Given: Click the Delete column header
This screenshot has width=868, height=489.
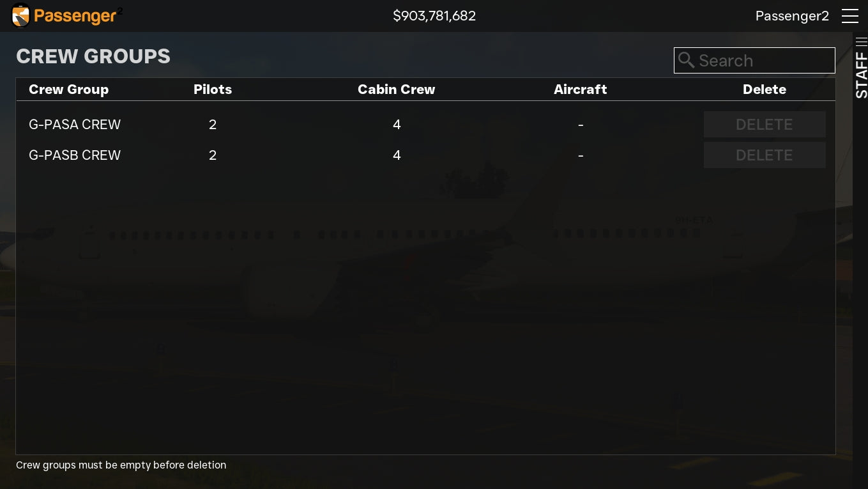Looking at the screenshot, I should pos(764,89).
